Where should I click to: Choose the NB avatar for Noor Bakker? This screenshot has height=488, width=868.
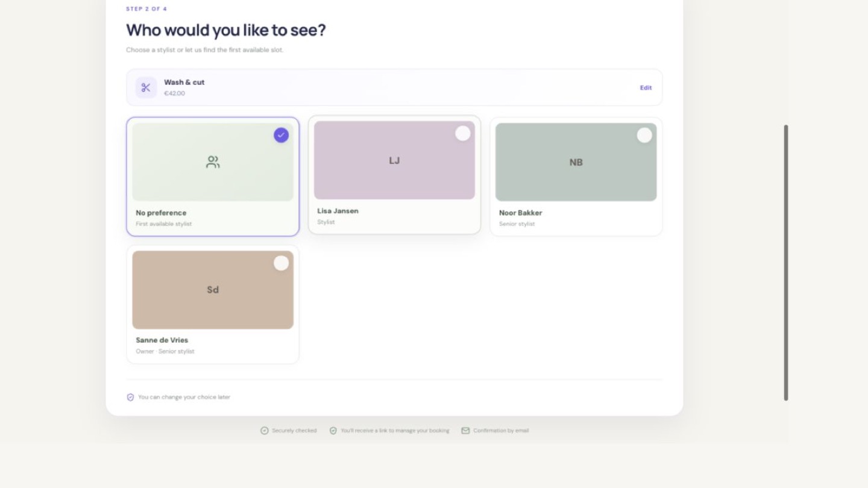[x=576, y=162]
